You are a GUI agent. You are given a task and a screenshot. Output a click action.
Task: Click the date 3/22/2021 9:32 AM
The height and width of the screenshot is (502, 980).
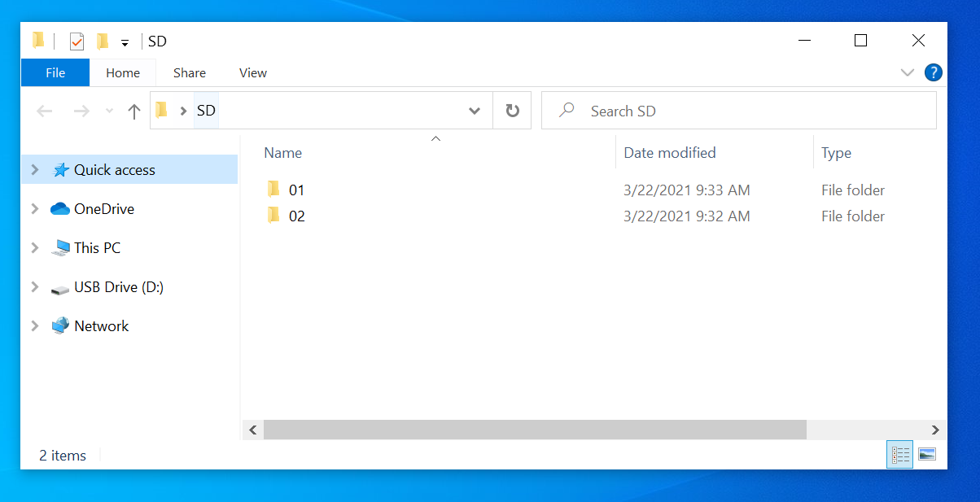click(x=687, y=216)
